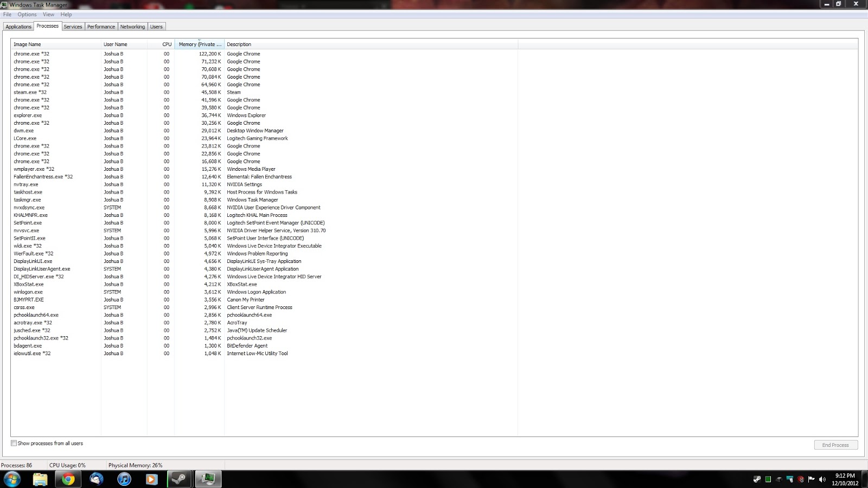Sort by the Image Name column
This screenshot has width=868, height=488.
[x=56, y=44]
